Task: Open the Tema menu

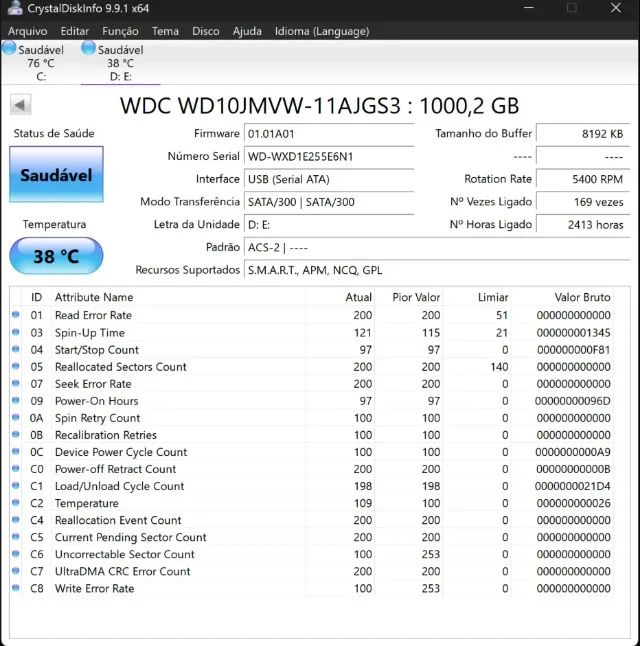Action: pyautogui.click(x=165, y=31)
